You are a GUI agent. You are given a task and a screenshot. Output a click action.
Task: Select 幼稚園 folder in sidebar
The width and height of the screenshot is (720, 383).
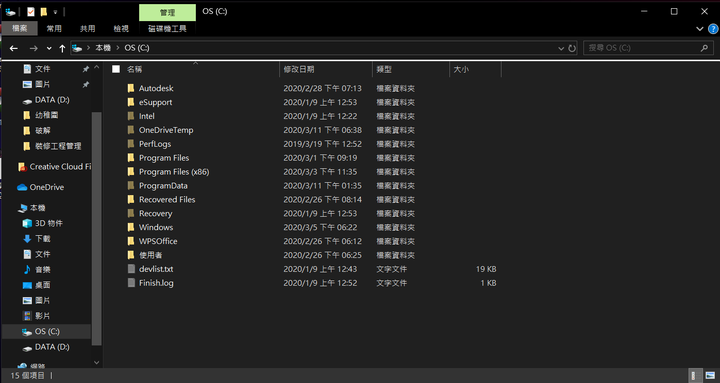[40, 115]
